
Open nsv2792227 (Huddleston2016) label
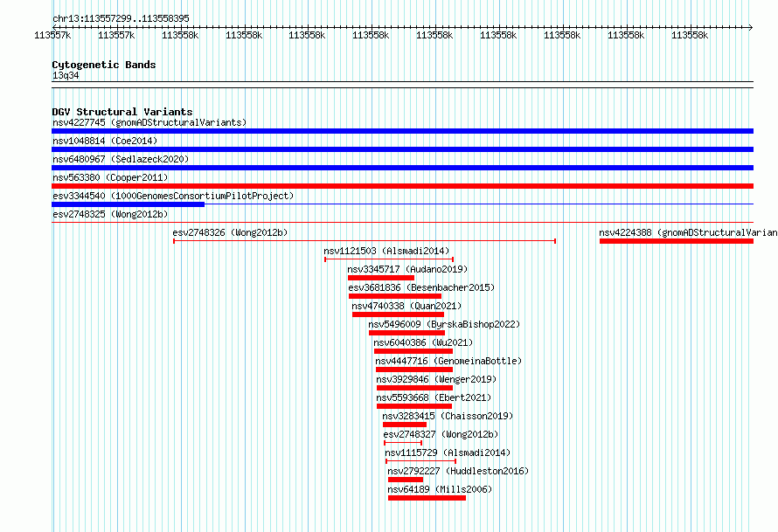458,471
